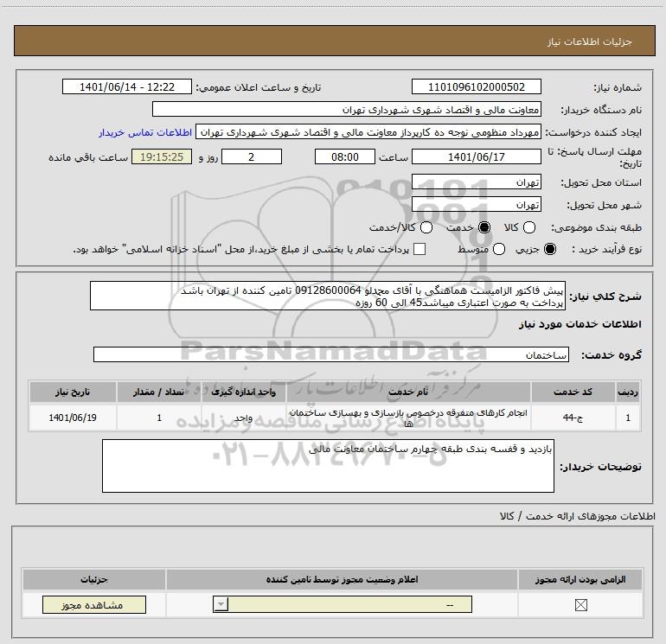Select the کالا/خدمت radio button
Screen dimensions: 666x644
coord(426,227)
